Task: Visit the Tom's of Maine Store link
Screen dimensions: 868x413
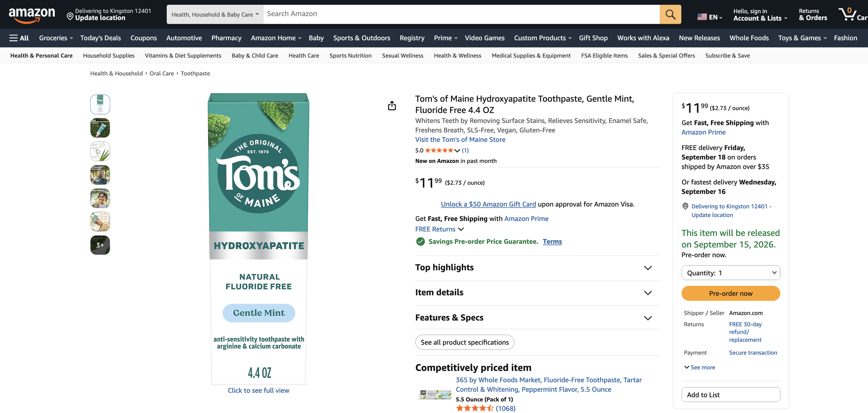Action: click(460, 140)
